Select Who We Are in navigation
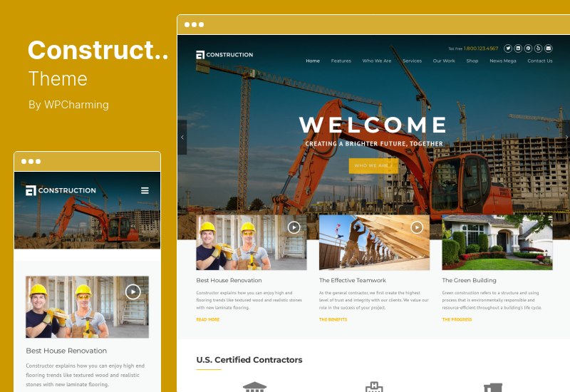 tap(377, 61)
